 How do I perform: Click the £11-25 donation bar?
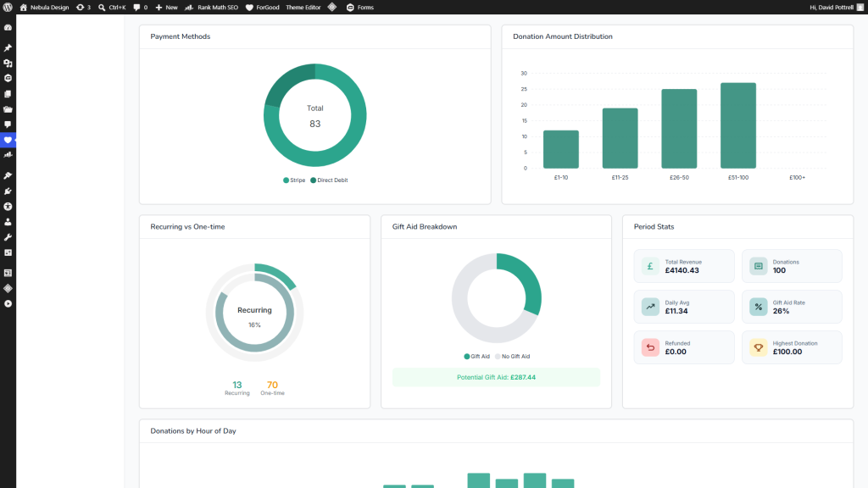point(620,138)
